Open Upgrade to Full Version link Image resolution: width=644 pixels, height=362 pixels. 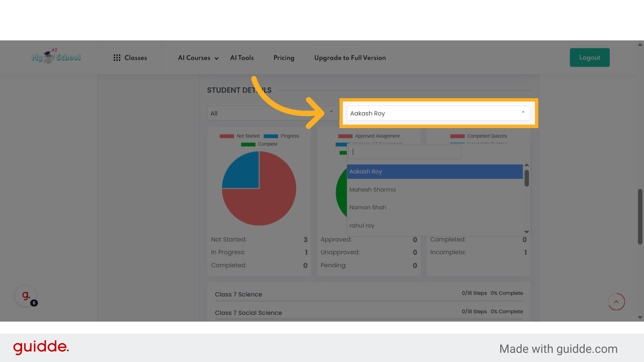[350, 58]
